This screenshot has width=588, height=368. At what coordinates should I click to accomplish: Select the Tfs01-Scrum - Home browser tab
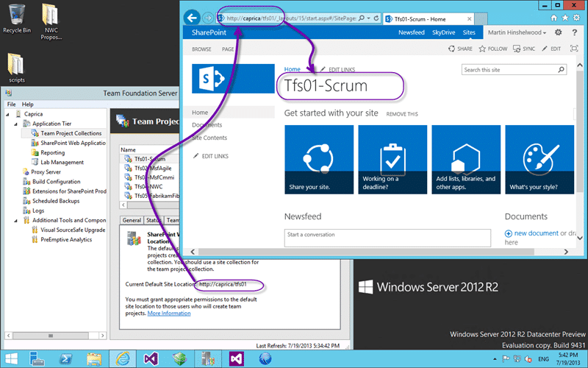point(429,19)
